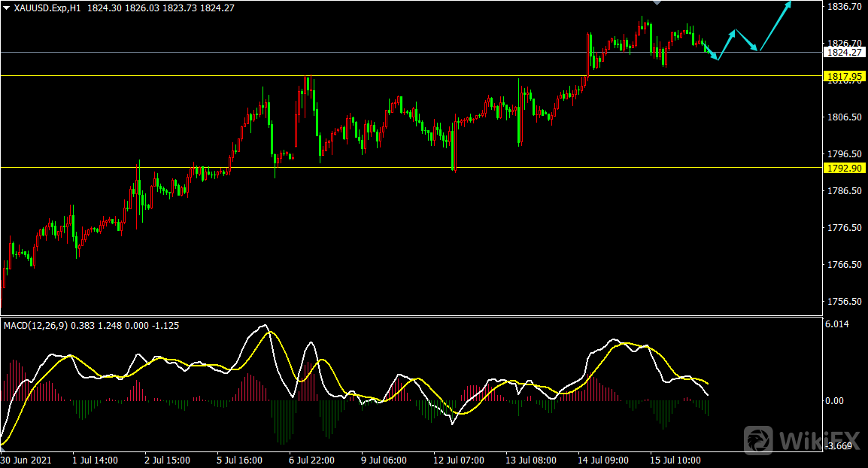This screenshot has height=468, width=868.
Task: Click the 1756.50 value on the price scale
Action: [x=843, y=302]
